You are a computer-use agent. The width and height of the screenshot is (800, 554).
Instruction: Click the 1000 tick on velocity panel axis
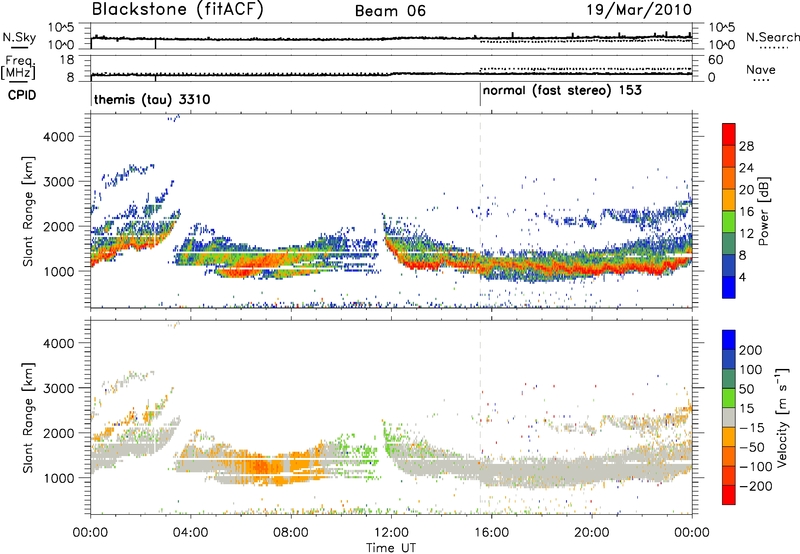coord(59,478)
